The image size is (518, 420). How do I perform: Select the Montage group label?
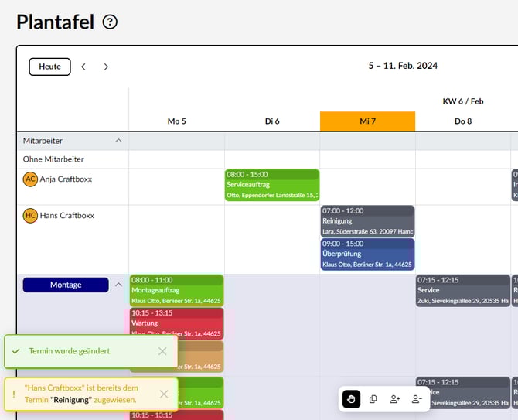(x=66, y=285)
